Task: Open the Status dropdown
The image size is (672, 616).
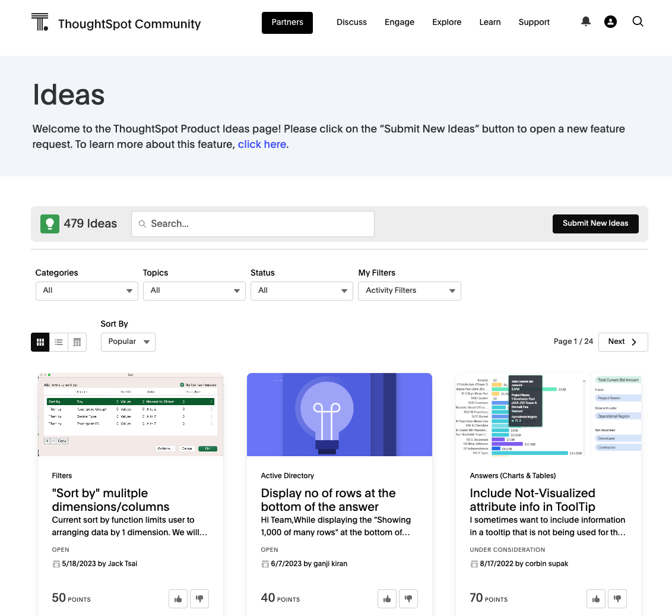Action: click(x=302, y=291)
